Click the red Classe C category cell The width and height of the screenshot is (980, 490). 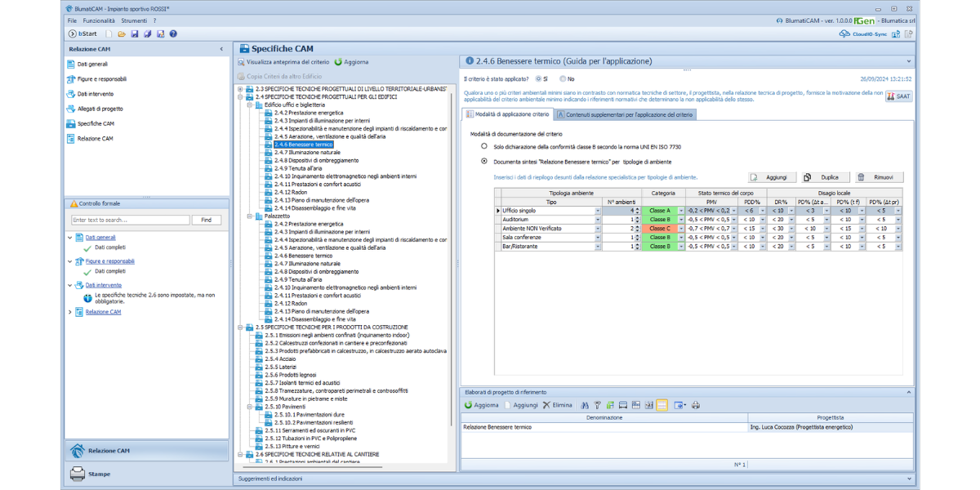660,229
